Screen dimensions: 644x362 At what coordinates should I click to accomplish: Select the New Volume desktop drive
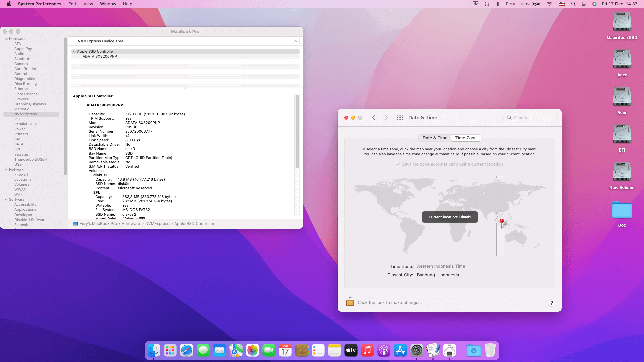pos(622,176)
